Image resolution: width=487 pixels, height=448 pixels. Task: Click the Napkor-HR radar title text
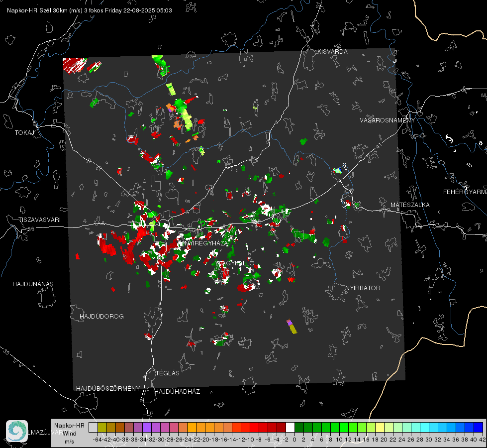point(90,10)
